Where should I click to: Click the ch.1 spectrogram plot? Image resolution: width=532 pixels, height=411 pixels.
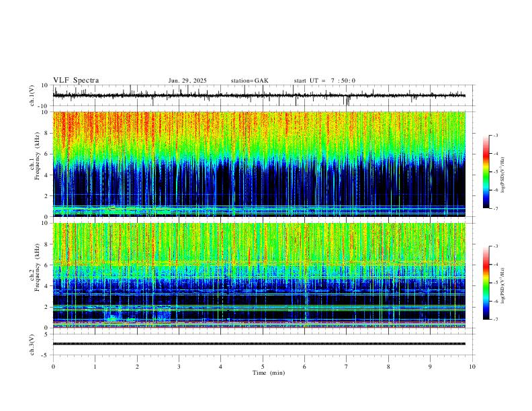coord(259,164)
